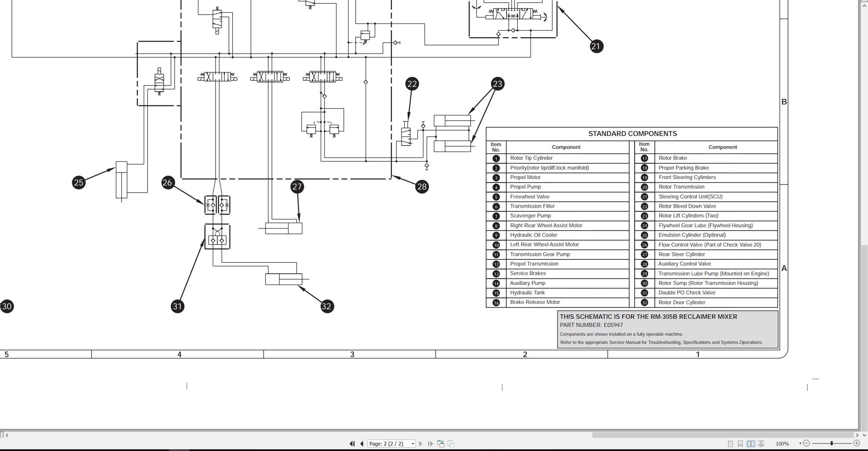Click the horizontal scrollbar right arrow
Image resolution: width=868 pixels, height=451 pixels.
pyautogui.click(x=857, y=435)
